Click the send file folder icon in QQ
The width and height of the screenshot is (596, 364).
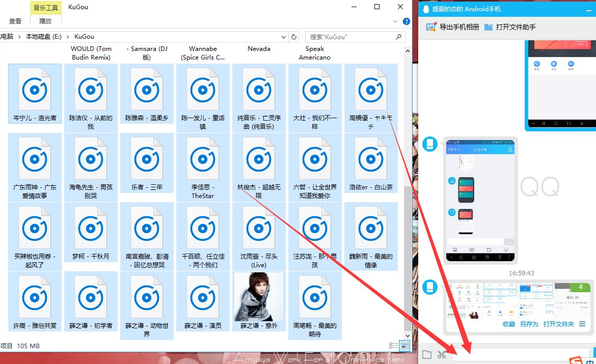click(427, 354)
